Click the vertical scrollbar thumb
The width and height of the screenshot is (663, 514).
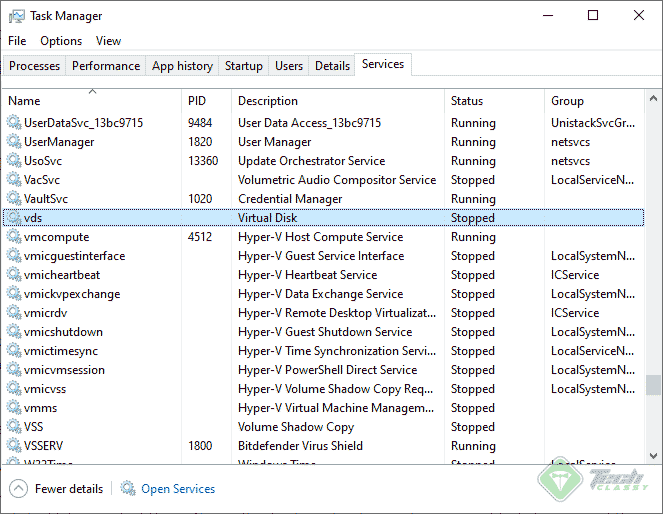[653, 385]
